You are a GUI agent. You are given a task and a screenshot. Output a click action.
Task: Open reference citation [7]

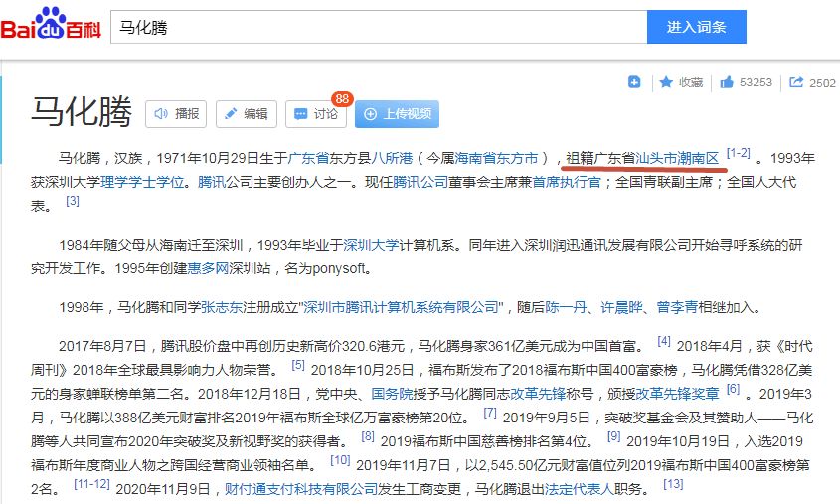tap(490, 413)
